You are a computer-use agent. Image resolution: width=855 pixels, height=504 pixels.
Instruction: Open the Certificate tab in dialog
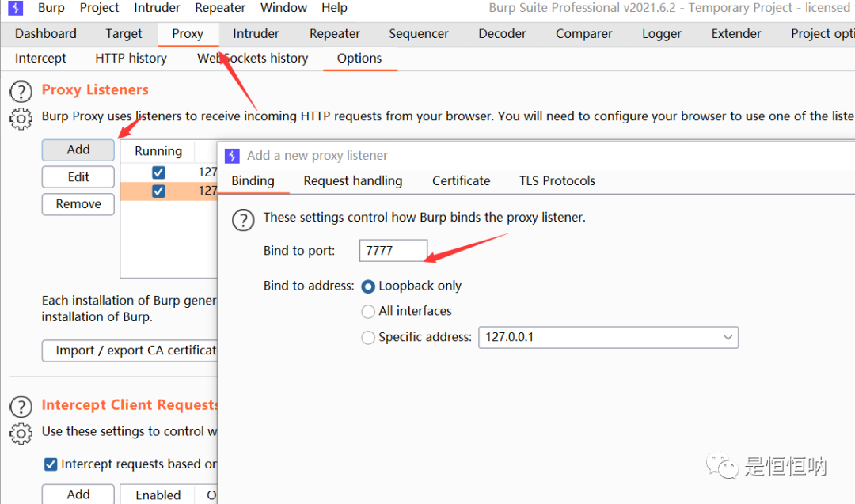coord(462,181)
